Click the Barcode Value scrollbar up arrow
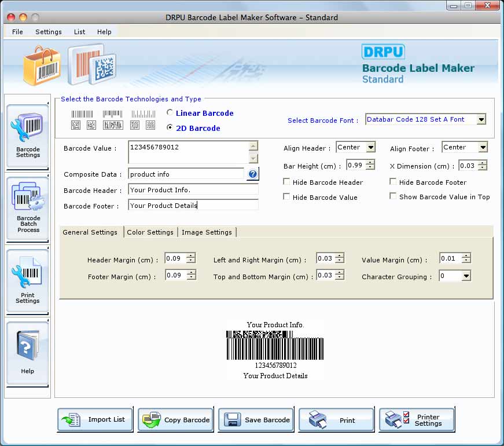Image resolution: width=504 pixels, height=446 pixels. point(253,147)
